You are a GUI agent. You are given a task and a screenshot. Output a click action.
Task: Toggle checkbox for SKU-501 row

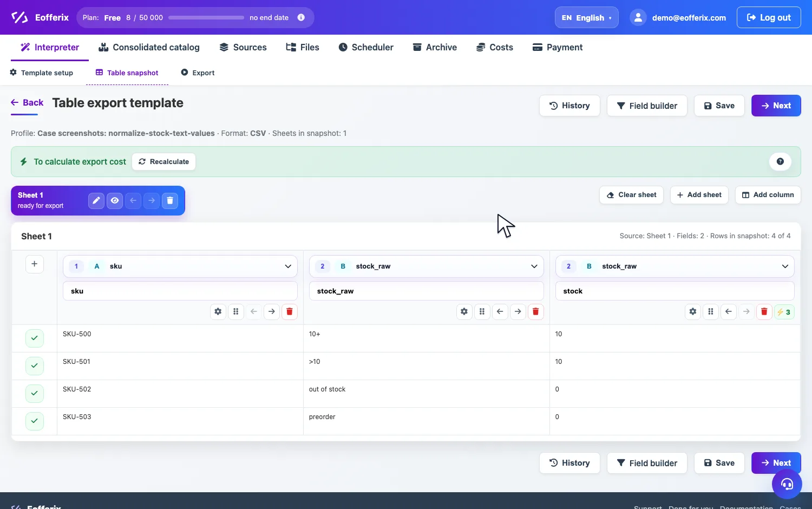pyautogui.click(x=34, y=366)
